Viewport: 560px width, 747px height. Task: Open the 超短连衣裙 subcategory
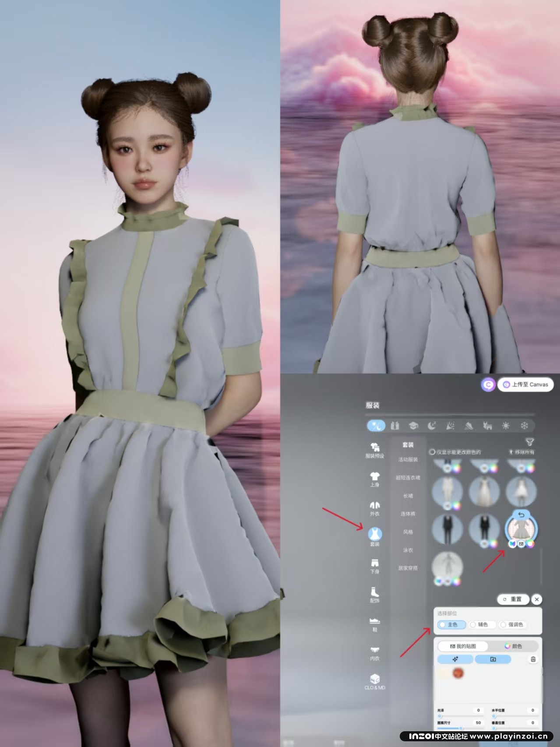(408, 478)
